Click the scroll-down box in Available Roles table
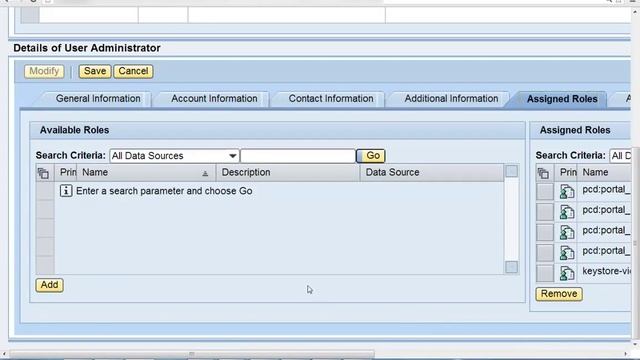This screenshot has width=640, height=360. pyautogui.click(x=511, y=267)
